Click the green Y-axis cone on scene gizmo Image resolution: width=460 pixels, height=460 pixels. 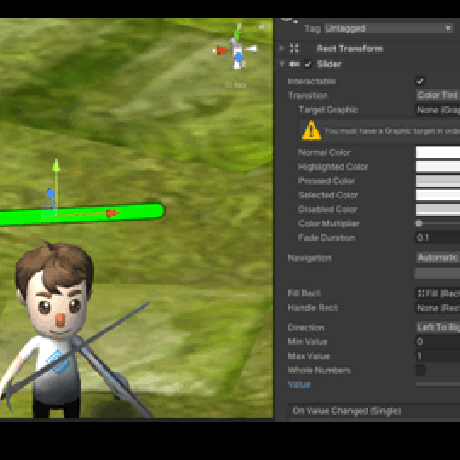237,35
